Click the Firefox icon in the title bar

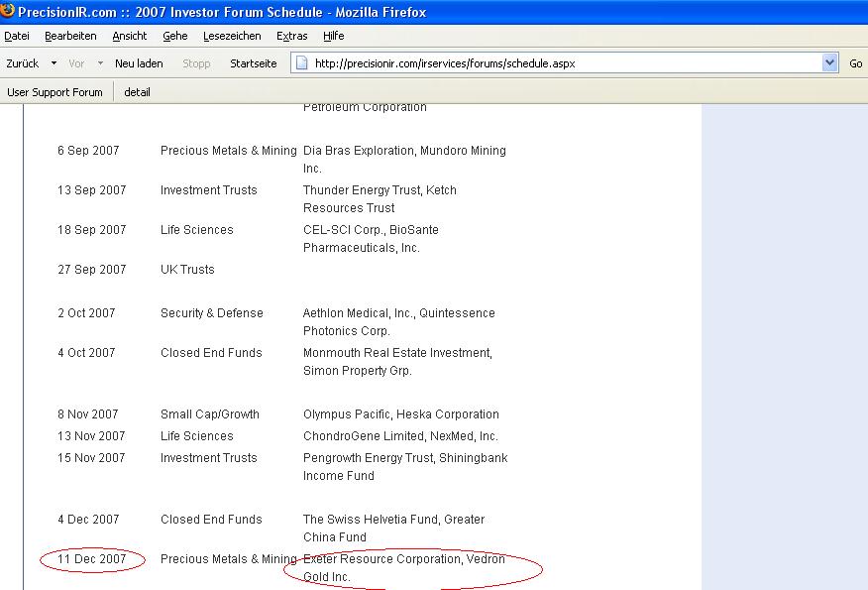click(8, 10)
